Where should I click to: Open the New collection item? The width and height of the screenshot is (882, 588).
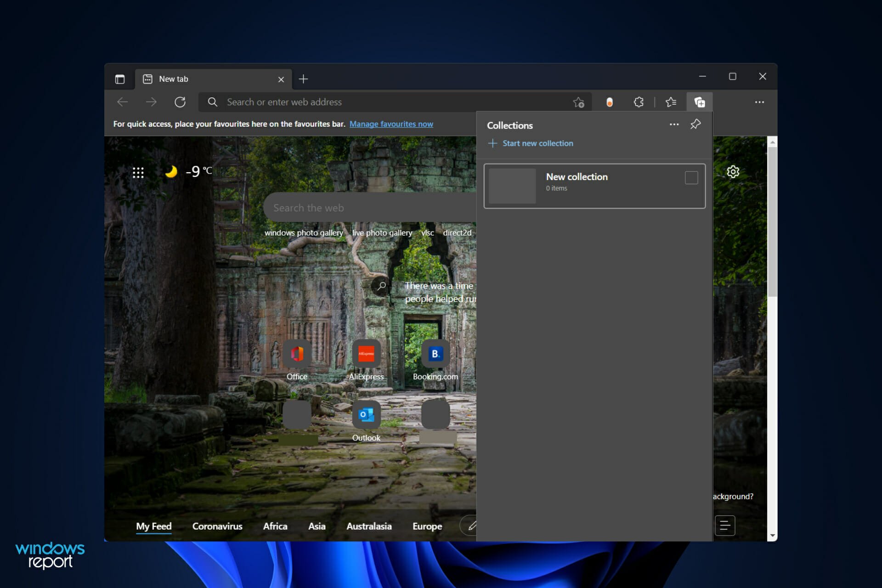tap(594, 186)
